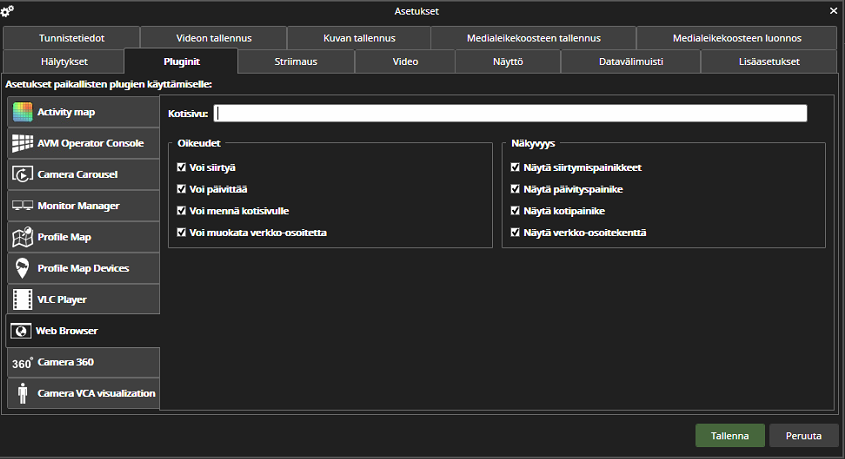The height and width of the screenshot is (459, 845).
Task: Switch to the Näyttö tab
Action: [508, 61]
